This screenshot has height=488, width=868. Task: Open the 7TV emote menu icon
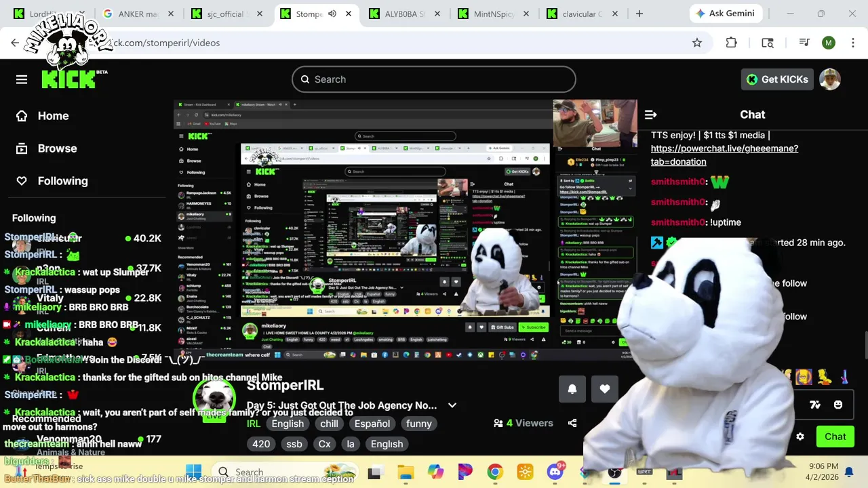point(815,405)
